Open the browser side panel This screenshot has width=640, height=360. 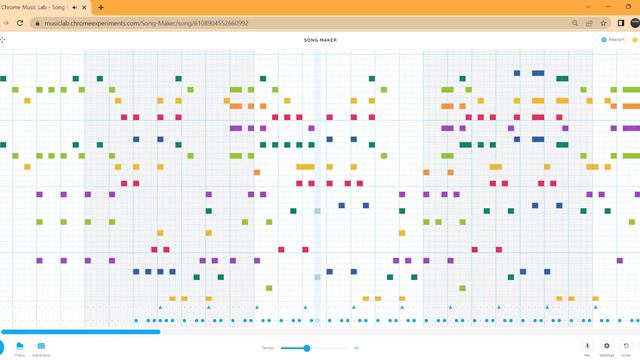click(620, 23)
